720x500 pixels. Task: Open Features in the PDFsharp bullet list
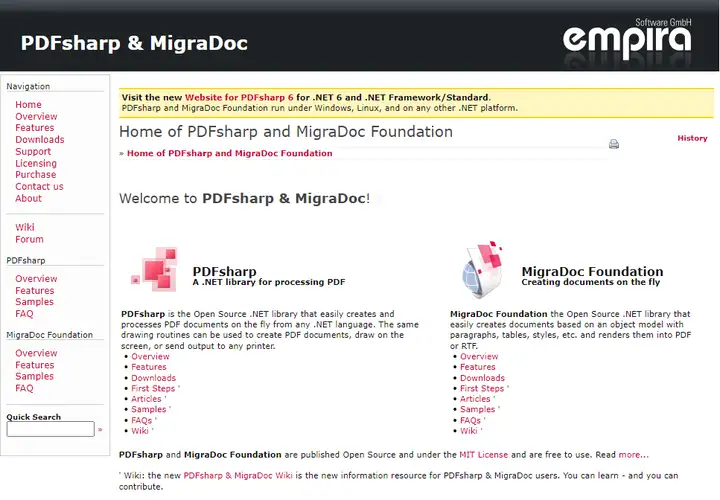pyautogui.click(x=149, y=367)
